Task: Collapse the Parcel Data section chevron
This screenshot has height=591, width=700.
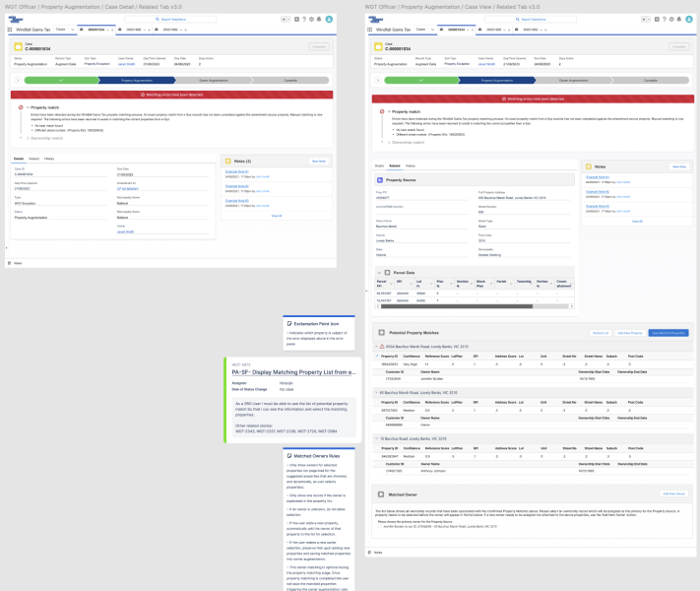Action: [x=379, y=273]
